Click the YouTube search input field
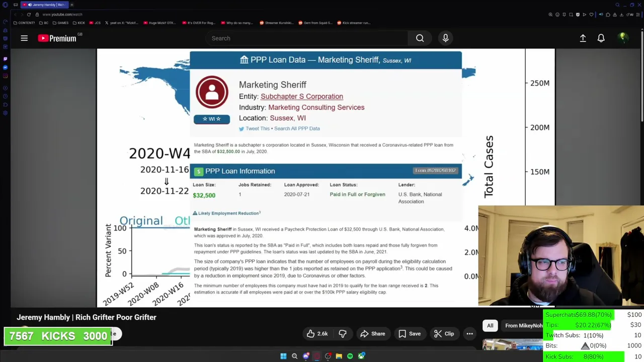The image size is (644, 362). pos(307,38)
